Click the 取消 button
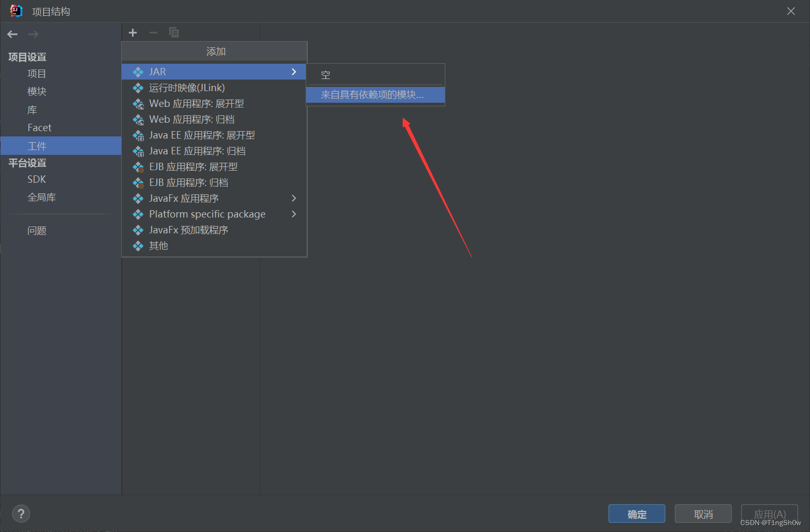Image resolution: width=810 pixels, height=532 pixels. (x=703, y=514)
